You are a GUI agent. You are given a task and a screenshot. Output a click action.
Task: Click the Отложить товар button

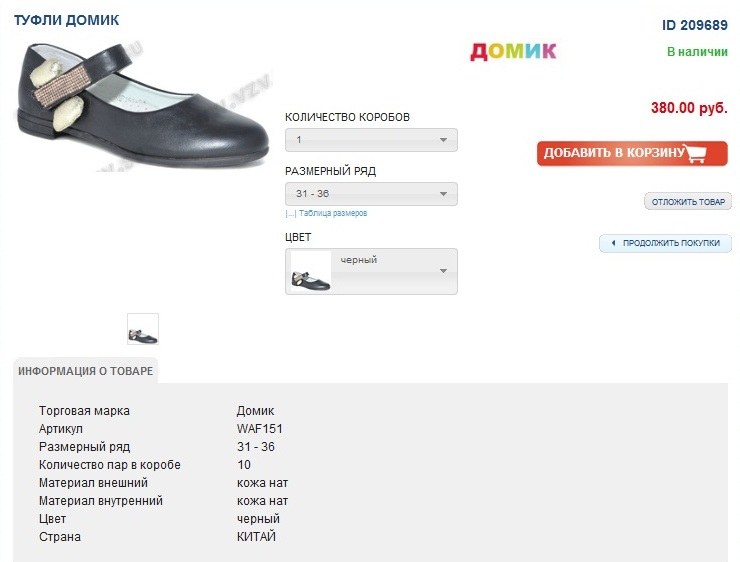click(x=688, y=202)
